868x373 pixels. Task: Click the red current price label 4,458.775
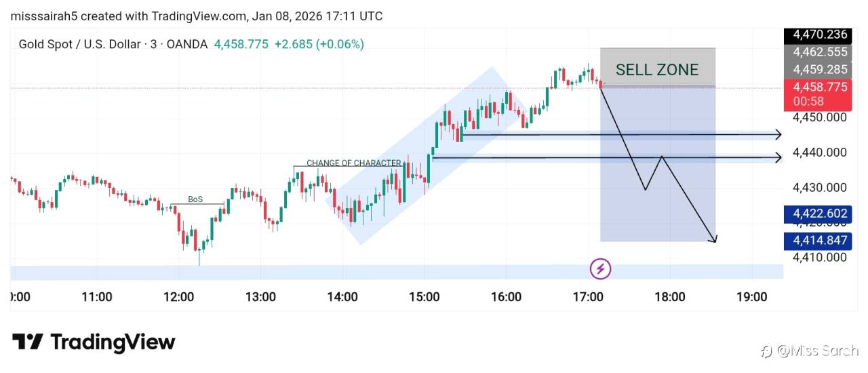[x=818, y=87]
